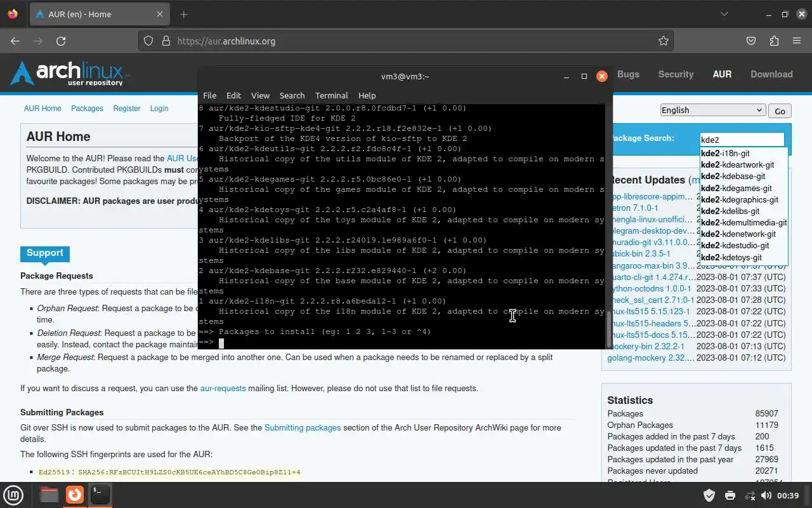Click the Arch Linux logo
This screenshot has height=508, width=812.
click(69, 74)
